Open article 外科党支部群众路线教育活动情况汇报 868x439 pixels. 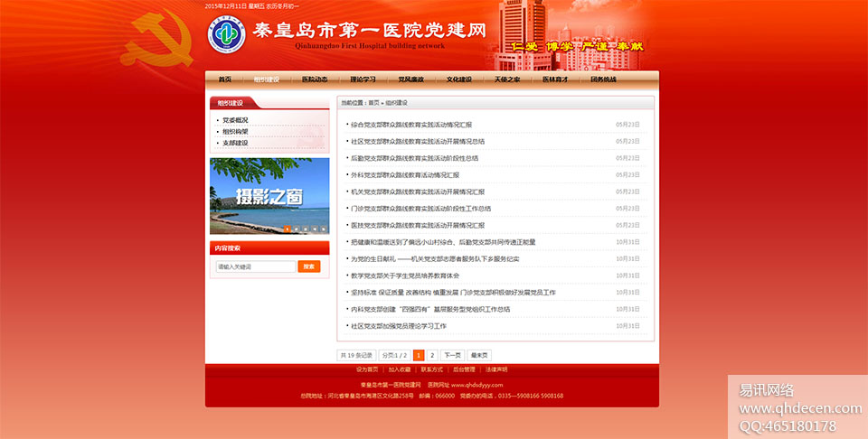pyautogui.click(x=405, y=175)
